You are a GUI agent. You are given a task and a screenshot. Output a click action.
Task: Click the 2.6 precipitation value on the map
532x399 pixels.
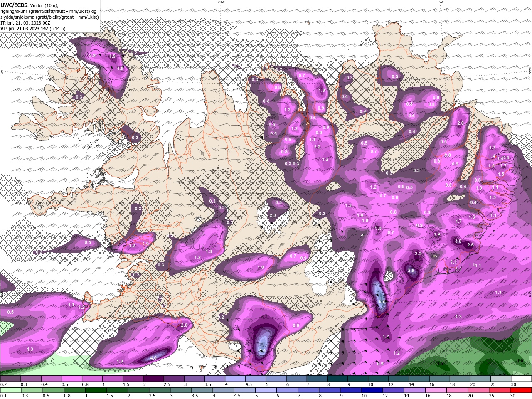(470, 245)
